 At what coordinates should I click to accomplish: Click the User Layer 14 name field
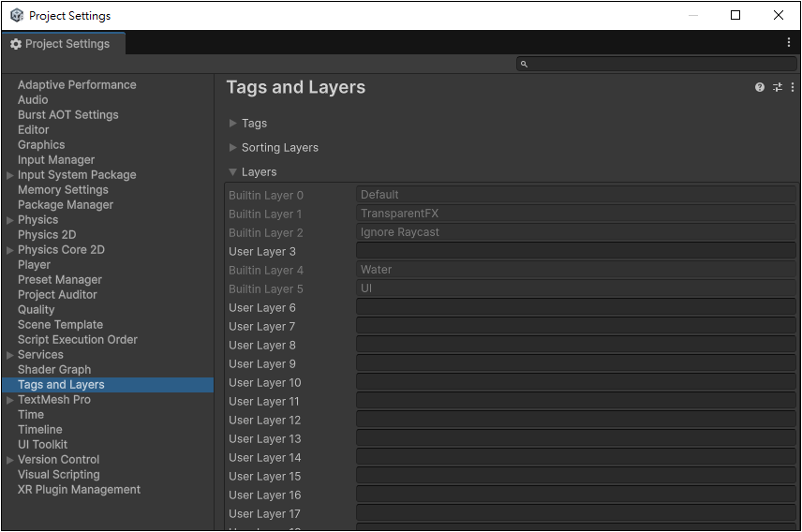576,457
